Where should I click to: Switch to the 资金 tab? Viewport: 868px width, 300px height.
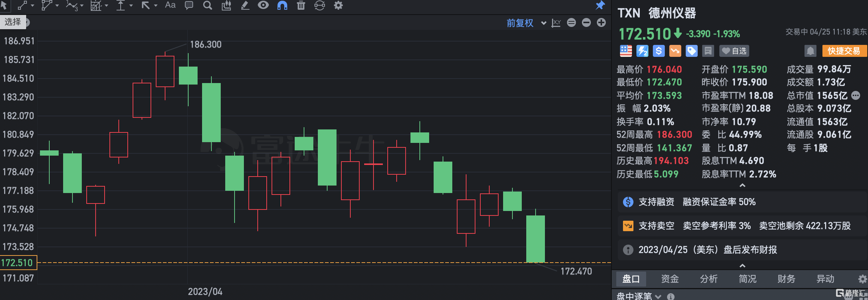[x=670, y=279]
